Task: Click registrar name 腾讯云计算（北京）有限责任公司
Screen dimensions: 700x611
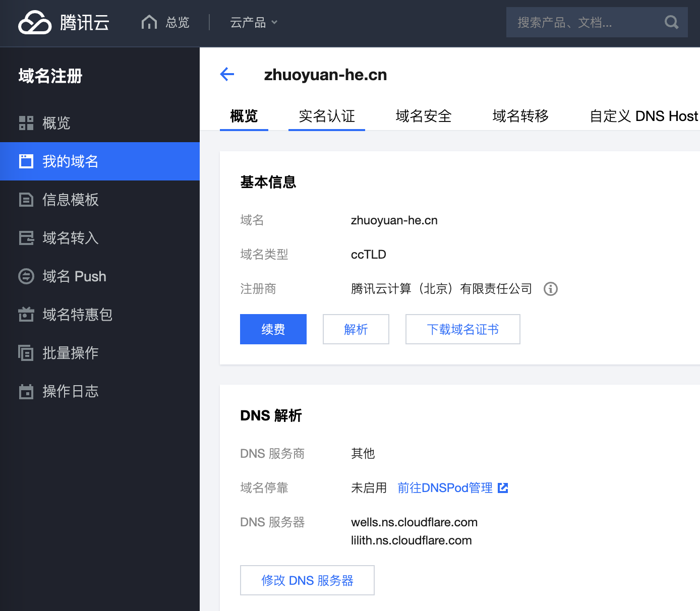Action: click(442, 289)
